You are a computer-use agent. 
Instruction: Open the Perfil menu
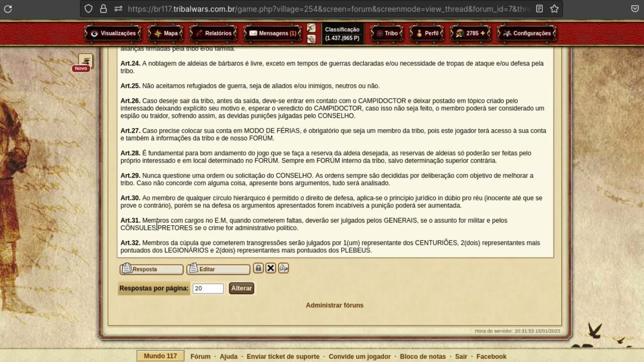(427, 33)
